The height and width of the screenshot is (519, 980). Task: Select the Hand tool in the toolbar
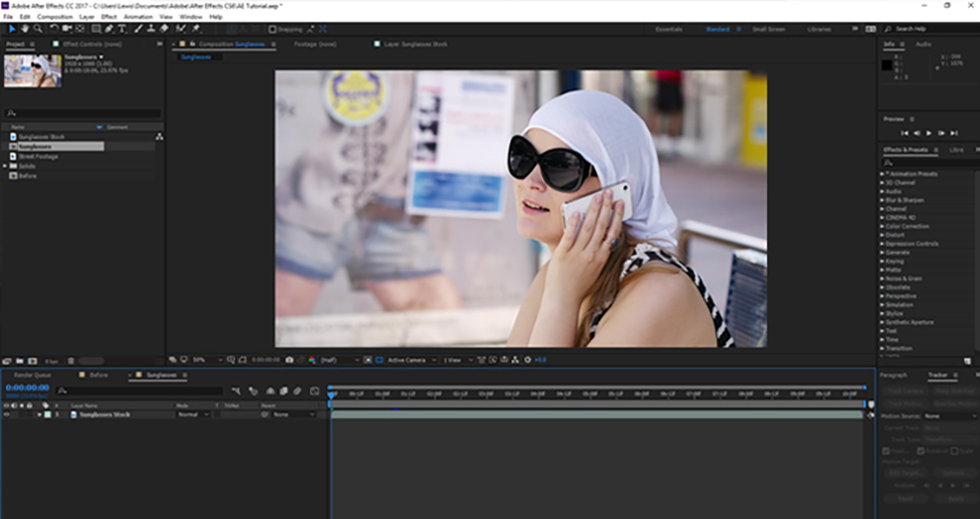coord(26,29)
